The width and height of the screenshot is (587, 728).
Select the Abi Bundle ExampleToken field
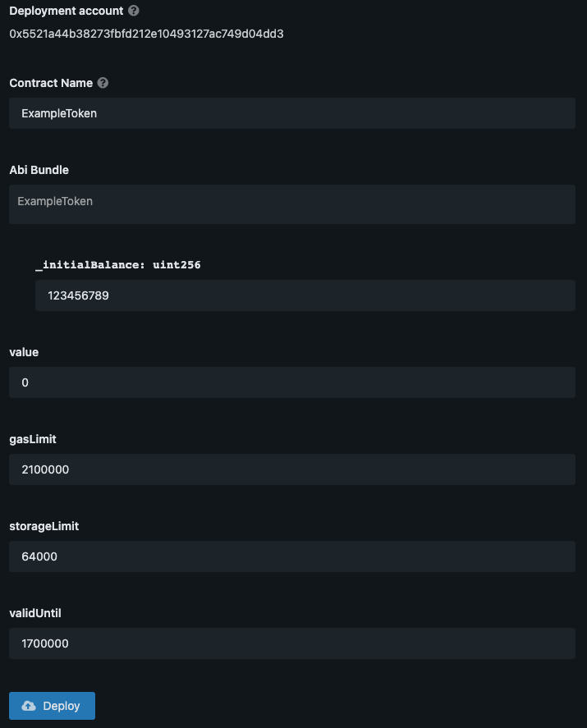pyautogui.click(x=292, y=204)
